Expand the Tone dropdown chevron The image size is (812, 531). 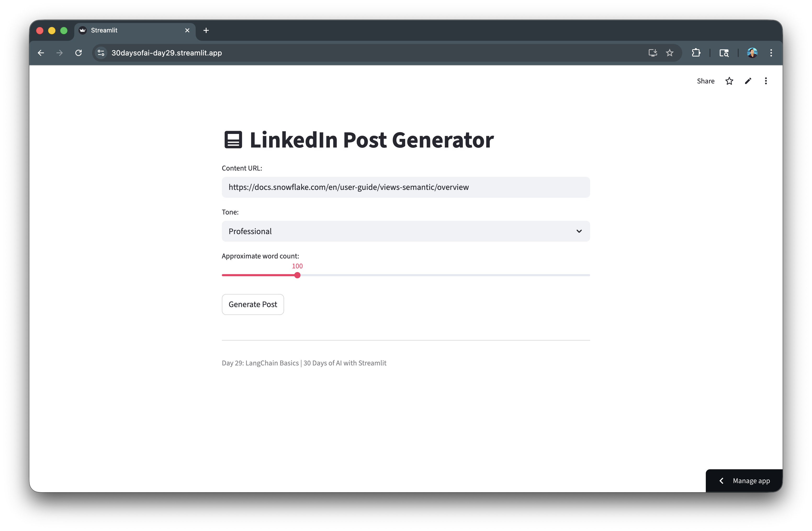(x=579, y=231)
